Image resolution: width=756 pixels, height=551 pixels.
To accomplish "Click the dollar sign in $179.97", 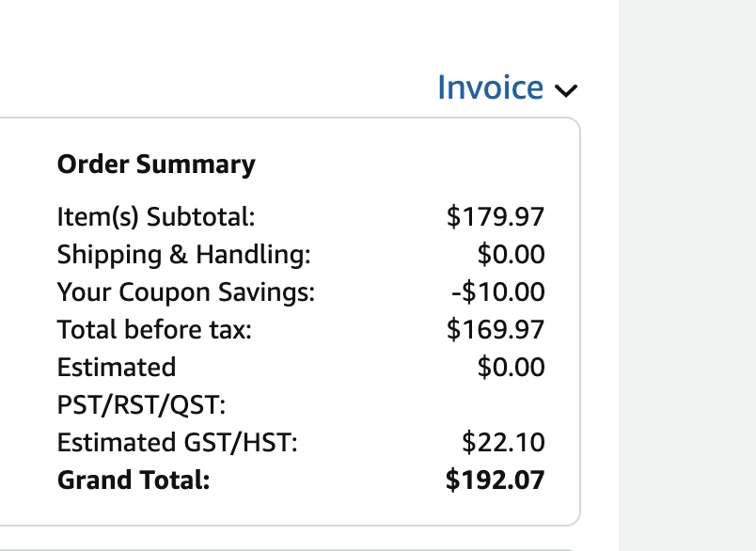I will 453,216.
